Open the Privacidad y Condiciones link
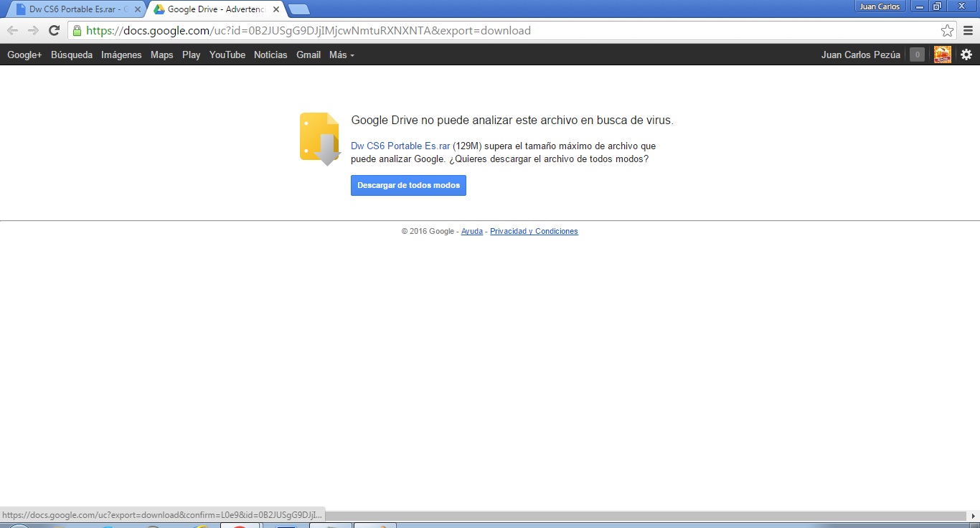The width and height of the screenshot is (980, 528). point(534,231)
